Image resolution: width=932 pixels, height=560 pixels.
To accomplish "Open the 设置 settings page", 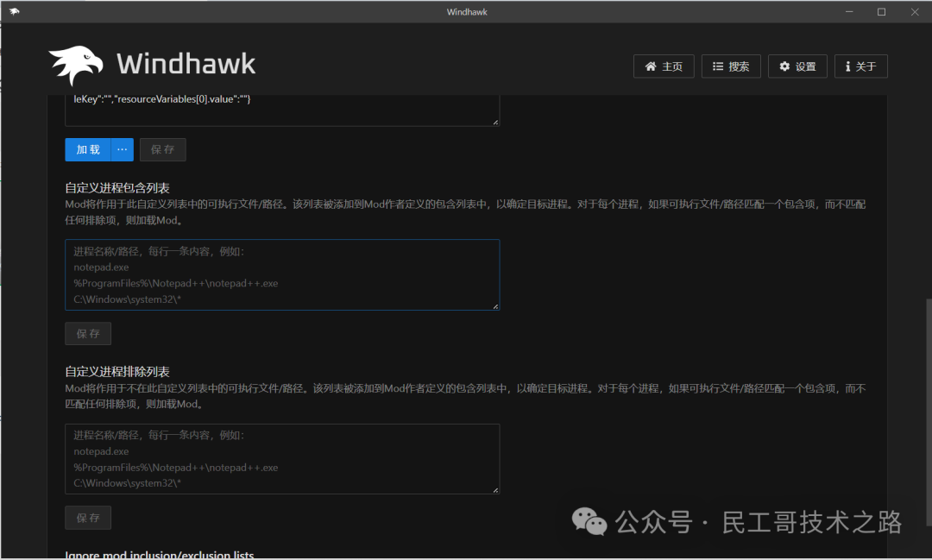I will pyautogui.click(x=797, y=66).
